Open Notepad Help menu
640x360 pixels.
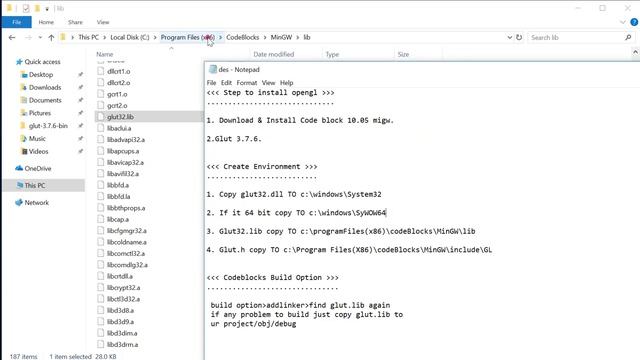click(x=287, y=82)
